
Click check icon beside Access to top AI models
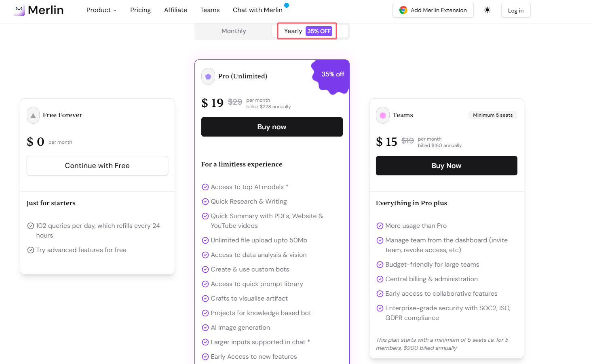point(205,187)
